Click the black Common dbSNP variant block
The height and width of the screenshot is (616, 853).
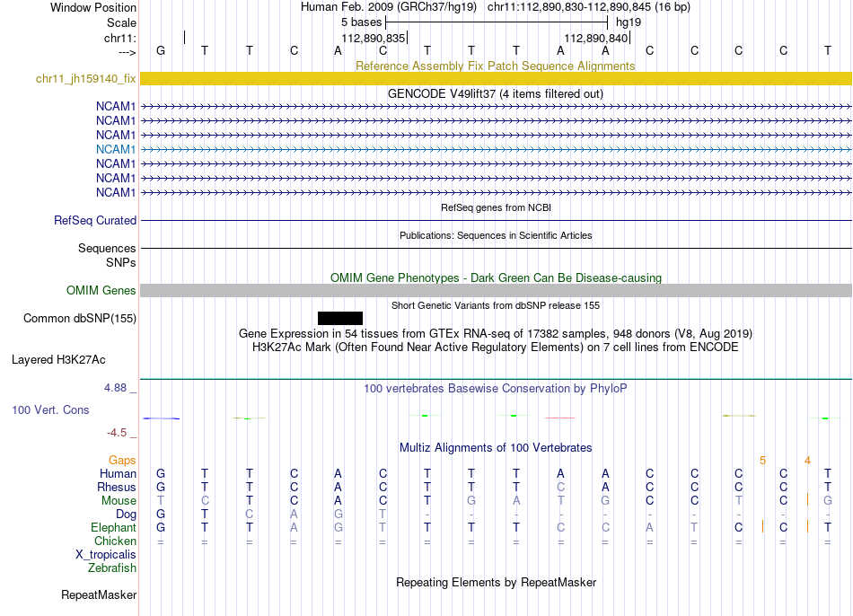click(x=340, y=319)
